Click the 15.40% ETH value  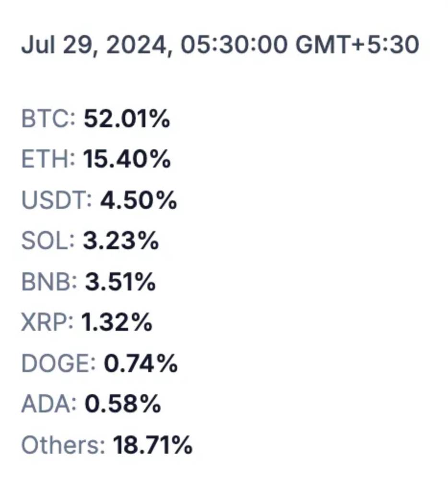tap(127, 159)
